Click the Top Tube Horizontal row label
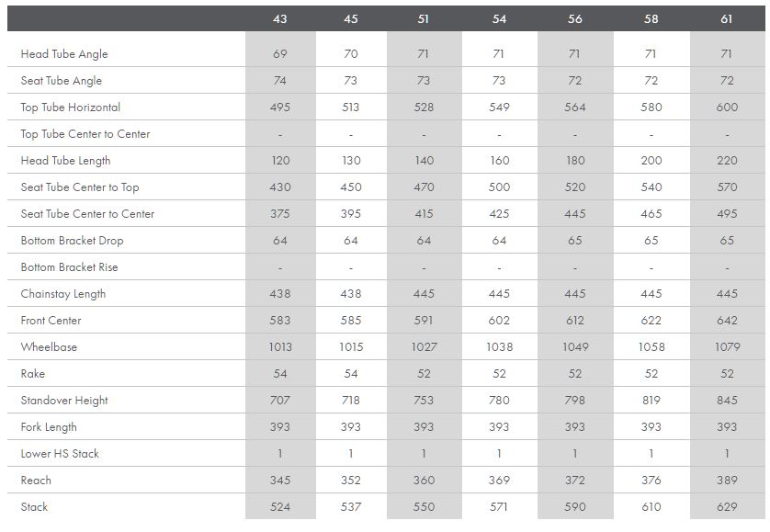Screen dimensions: 770x532 click(x=71, y=108)
